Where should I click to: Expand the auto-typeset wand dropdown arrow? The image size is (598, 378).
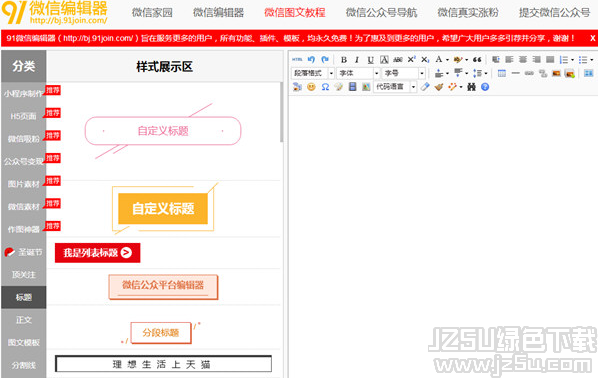point(461,87)
